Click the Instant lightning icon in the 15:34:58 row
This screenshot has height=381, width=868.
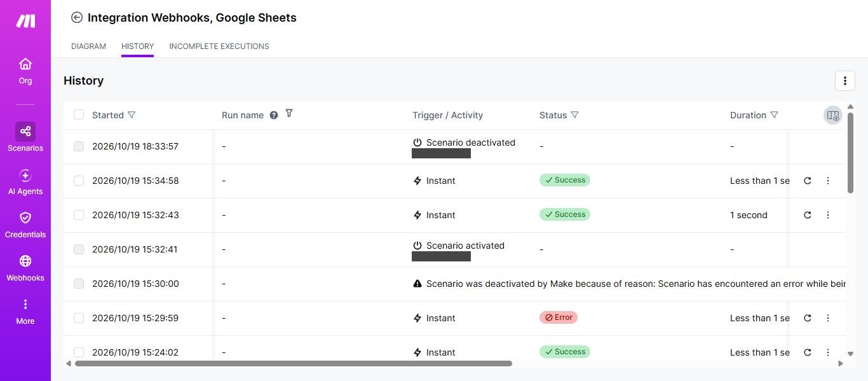point(417,181)
